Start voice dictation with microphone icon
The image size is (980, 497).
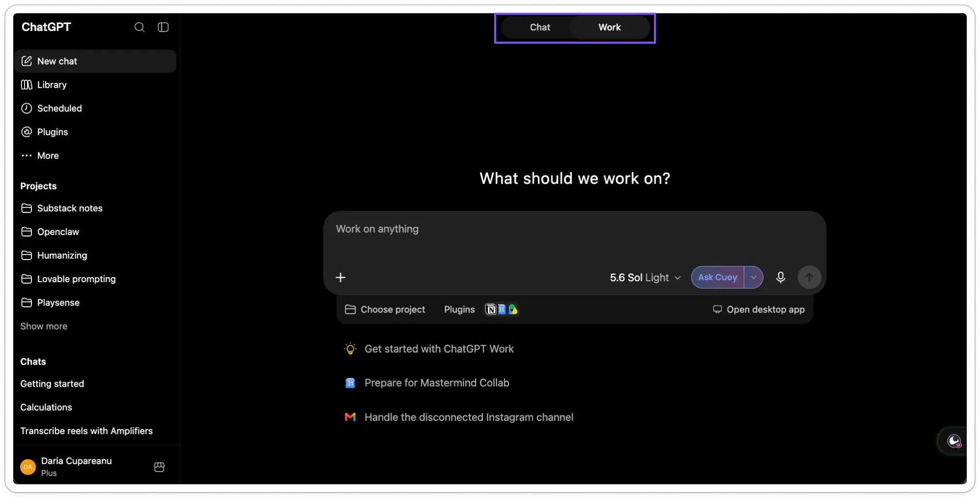(780, 278)
